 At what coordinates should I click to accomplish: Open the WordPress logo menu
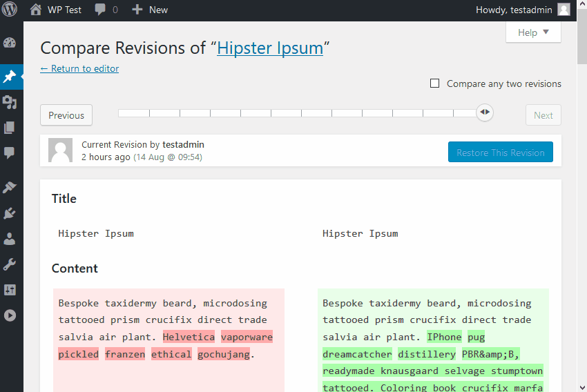(x=11, y=10)
